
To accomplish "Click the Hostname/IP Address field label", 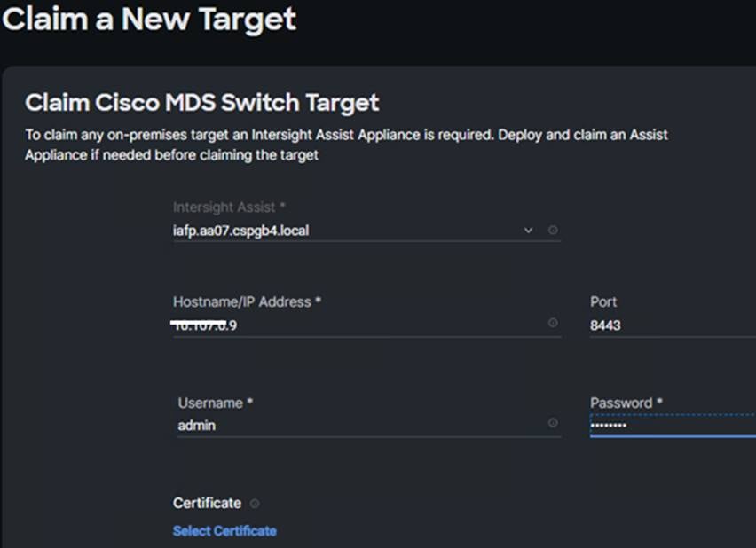I will [x=247, y=302].
